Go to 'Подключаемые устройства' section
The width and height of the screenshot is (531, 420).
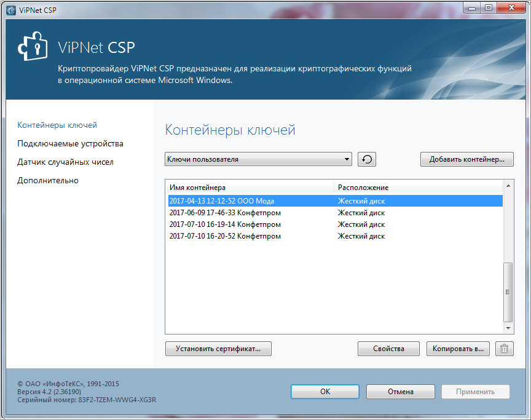(70, 144)
